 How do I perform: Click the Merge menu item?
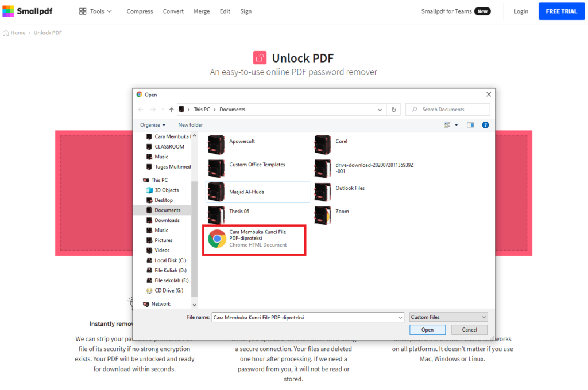(x=202, y=11)
